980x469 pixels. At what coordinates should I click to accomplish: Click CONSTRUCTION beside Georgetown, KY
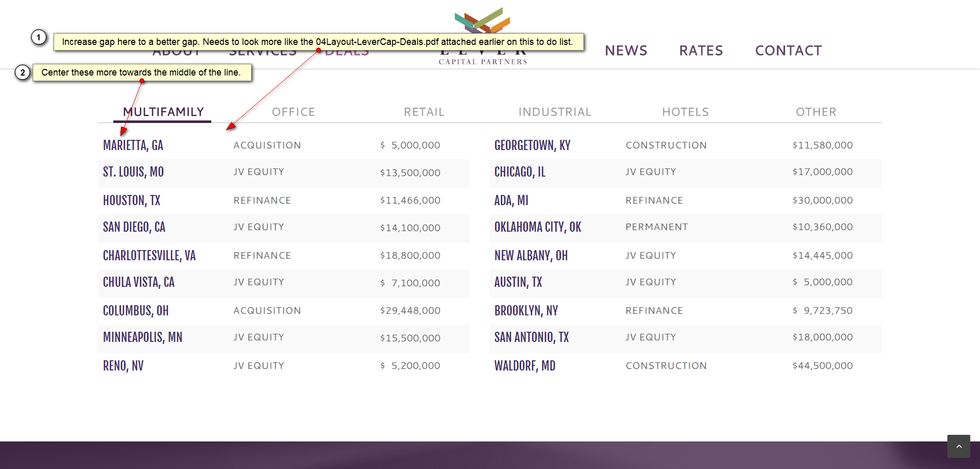click(666, 145)
